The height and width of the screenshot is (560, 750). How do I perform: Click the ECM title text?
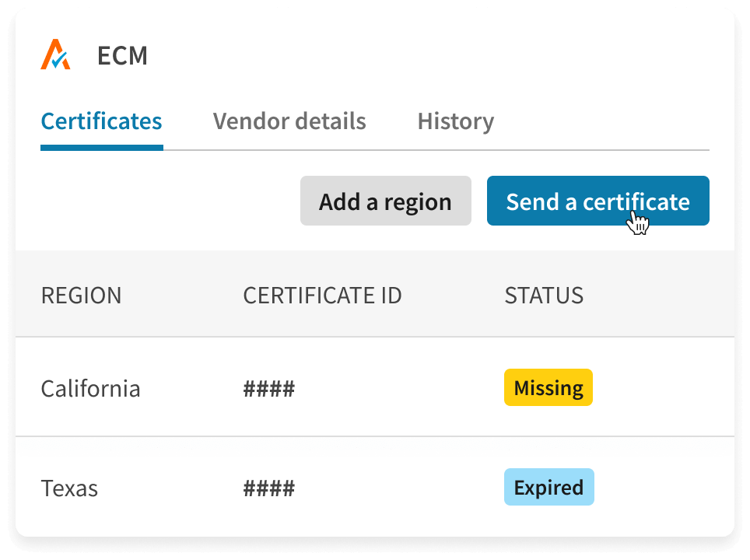(124, 55)
